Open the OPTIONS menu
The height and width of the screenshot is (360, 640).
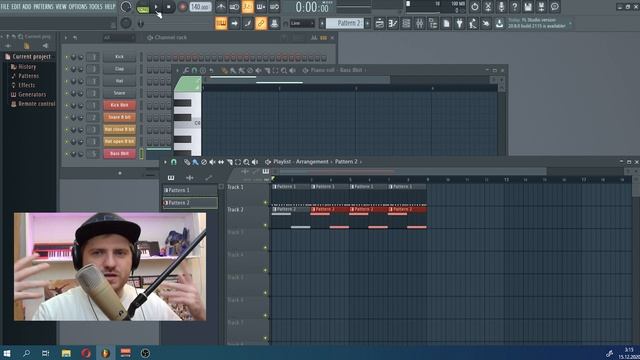78,7
